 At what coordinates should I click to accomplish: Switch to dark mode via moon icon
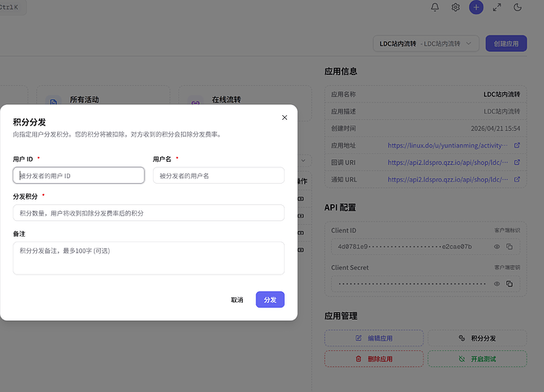pyautogui.click(x=518, y=7)
